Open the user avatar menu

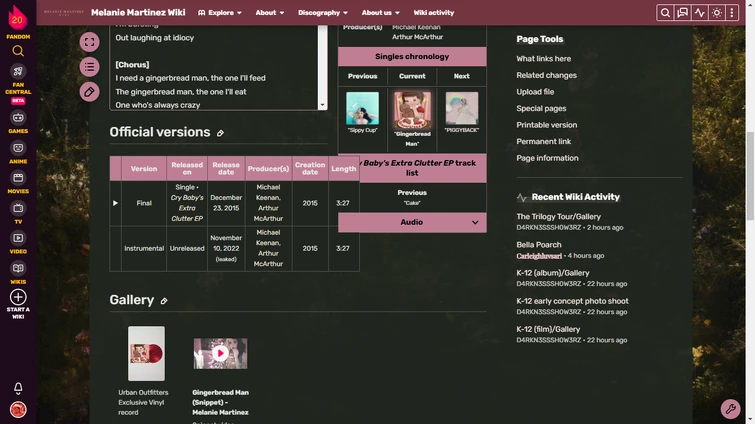pos(18,410)
